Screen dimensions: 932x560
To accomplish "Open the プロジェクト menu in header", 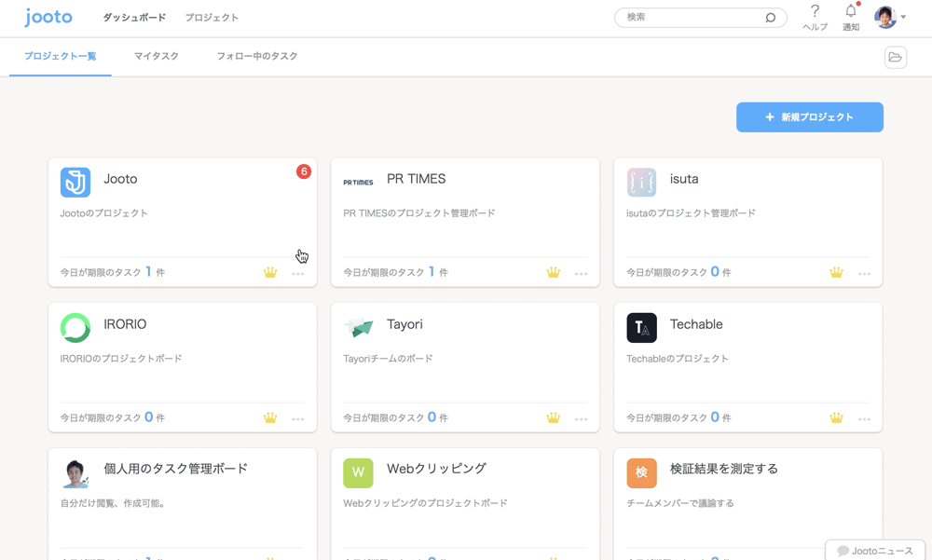I will [x=212, y=18].
